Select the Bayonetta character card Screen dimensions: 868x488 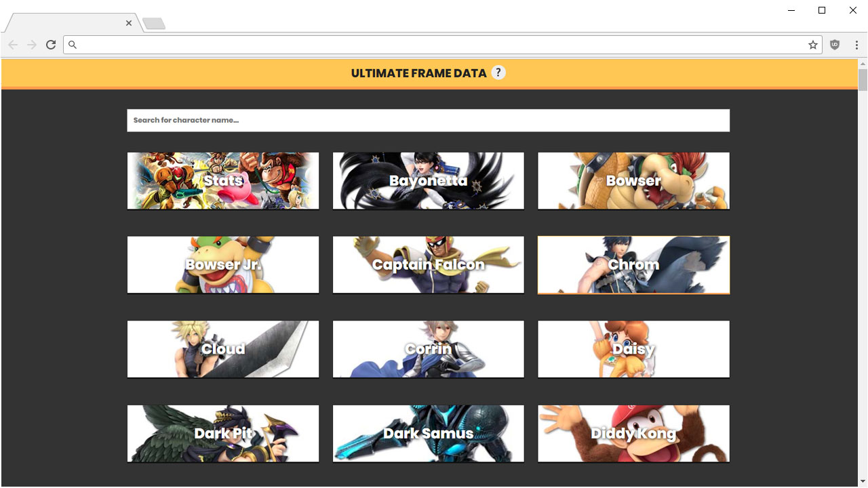tap(429, 180)
